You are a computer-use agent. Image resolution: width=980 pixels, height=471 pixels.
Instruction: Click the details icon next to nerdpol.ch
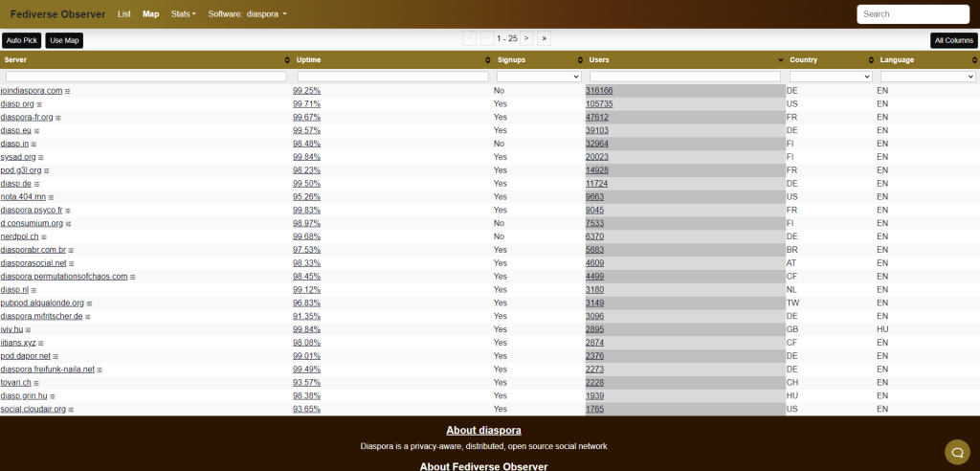pyautogui.click(x=44, y=237)
